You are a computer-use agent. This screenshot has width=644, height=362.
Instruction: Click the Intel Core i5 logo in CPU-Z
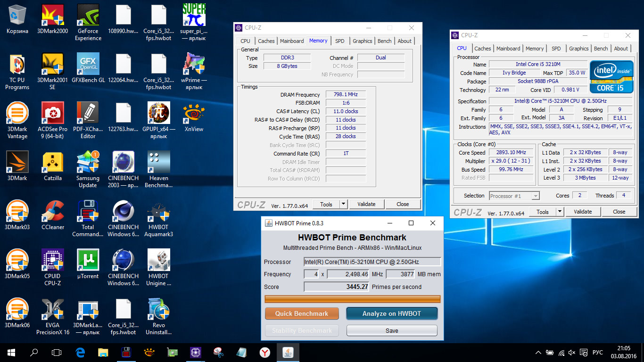[x=611, y=77]
